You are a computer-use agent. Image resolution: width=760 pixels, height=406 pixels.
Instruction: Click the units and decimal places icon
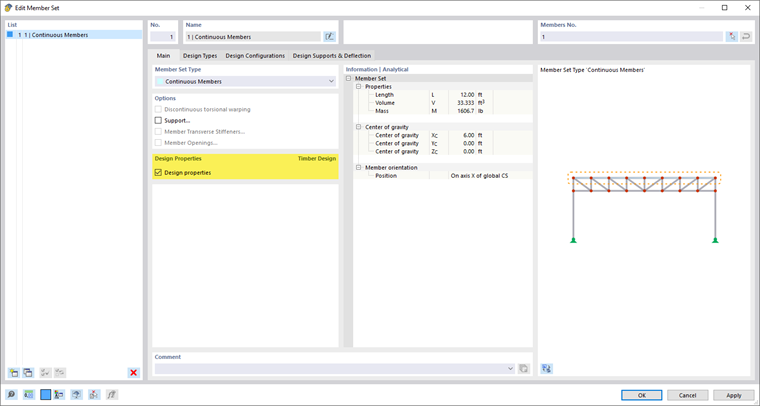tap(29, 395)
